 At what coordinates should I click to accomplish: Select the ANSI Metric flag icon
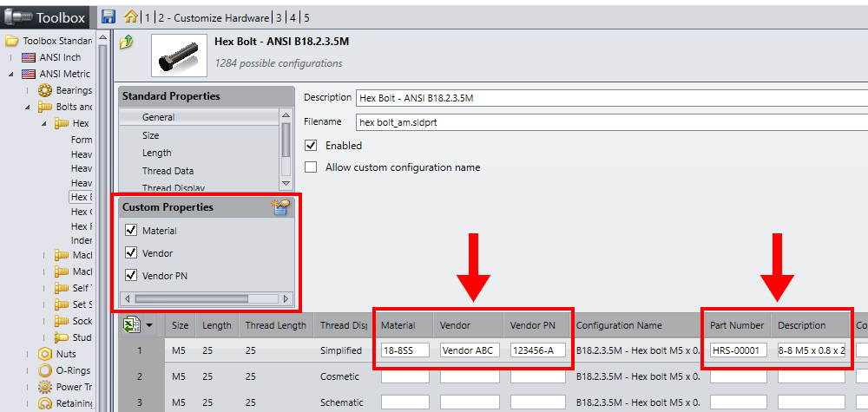(x=29, y=74)
